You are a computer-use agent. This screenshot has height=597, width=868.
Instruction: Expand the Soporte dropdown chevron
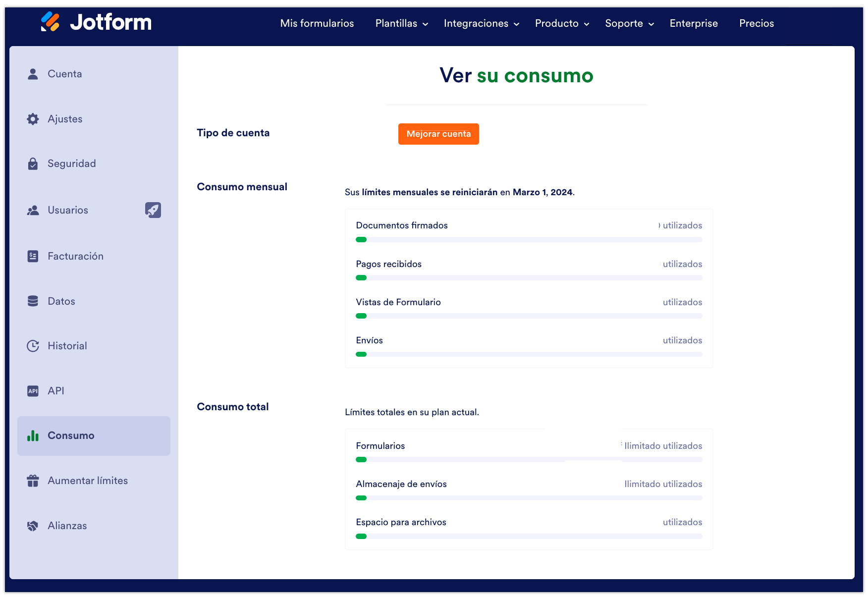651,24
